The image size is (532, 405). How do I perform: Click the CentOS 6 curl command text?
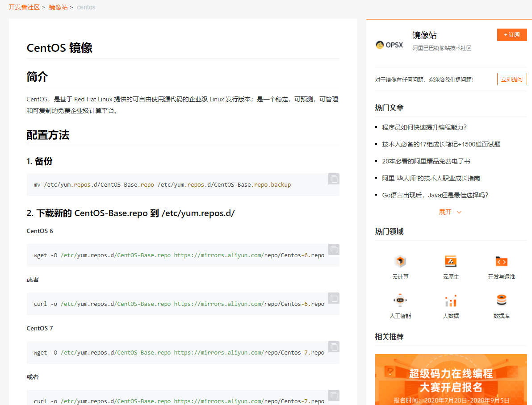(x=179, y=304)
